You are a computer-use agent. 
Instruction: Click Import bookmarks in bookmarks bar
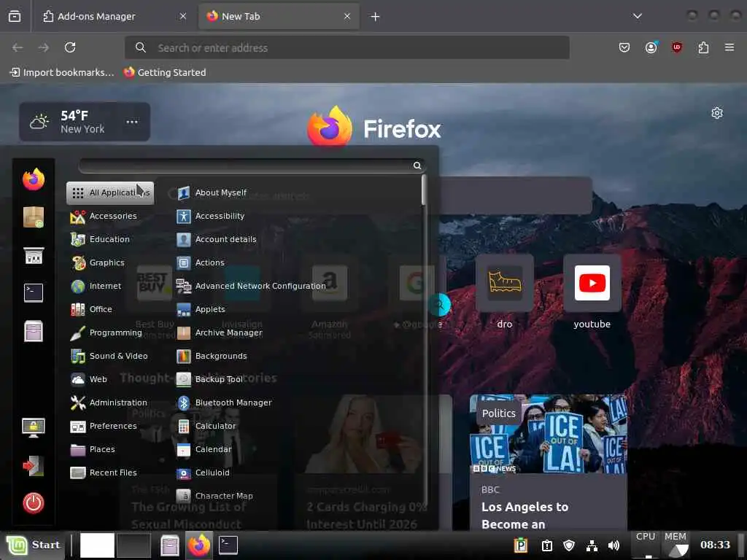(62, 72)
